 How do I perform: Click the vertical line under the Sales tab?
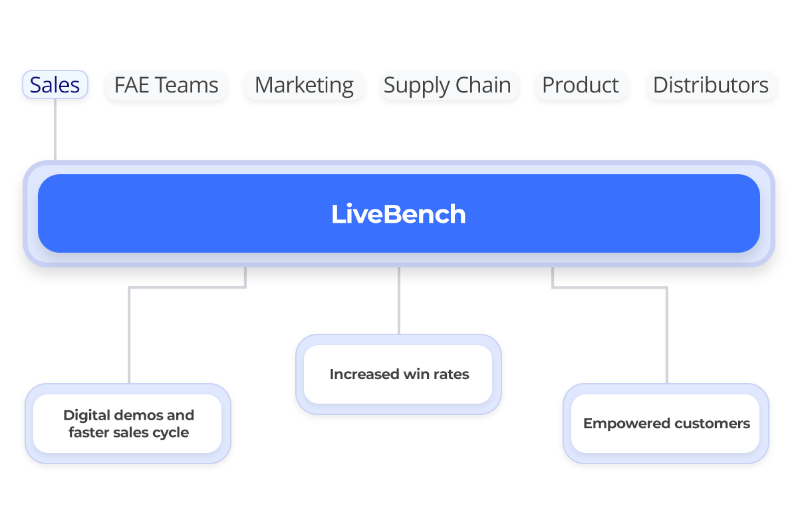click(x=55, y=130)
